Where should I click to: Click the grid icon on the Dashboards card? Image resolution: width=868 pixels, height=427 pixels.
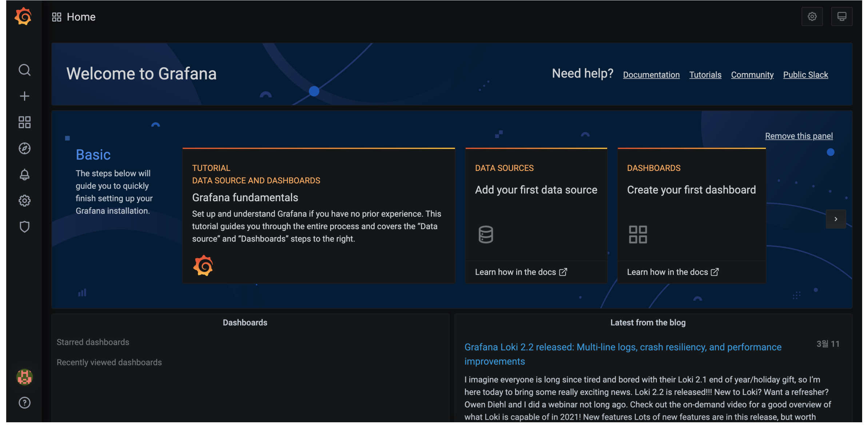coord(638,235)
